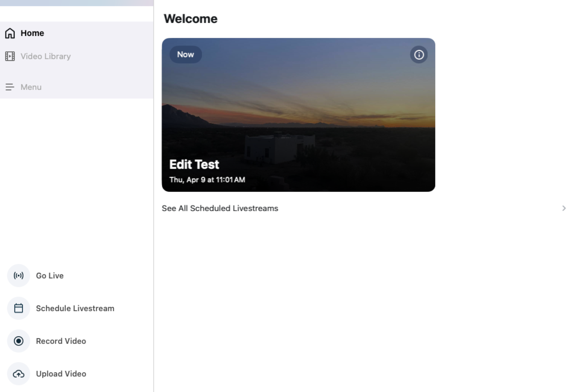Select the Home sidebar item
573x392 pixels.
(77, 33)
